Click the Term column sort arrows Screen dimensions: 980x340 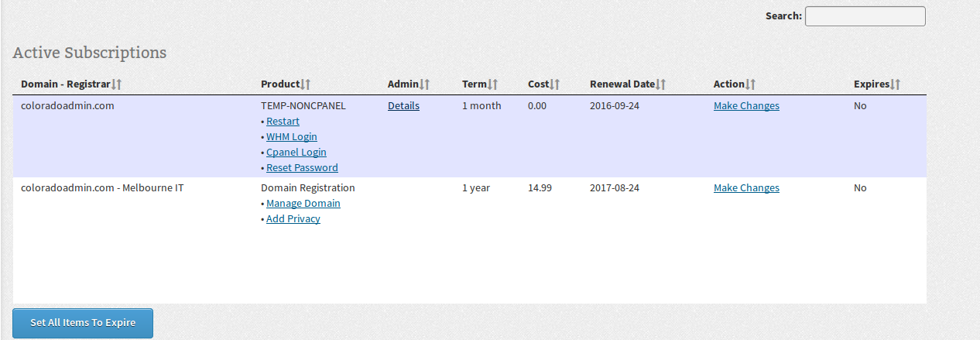pyautogui.click(x=492, y=84)
